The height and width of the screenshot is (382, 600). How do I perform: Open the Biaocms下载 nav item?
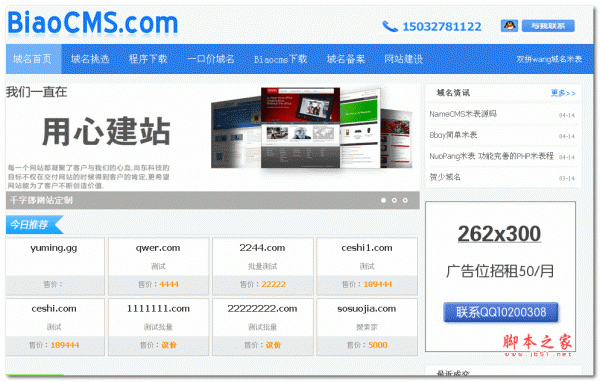coord(280,59)
